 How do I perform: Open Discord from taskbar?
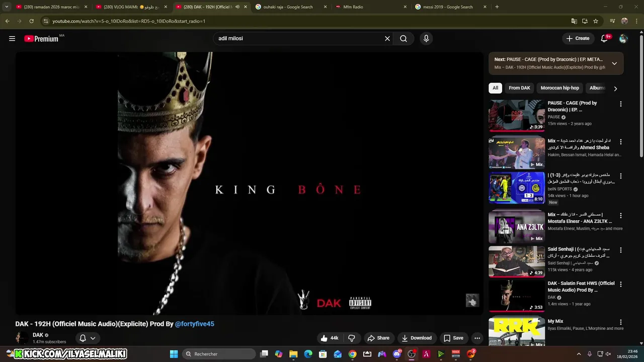pos(397,354)
